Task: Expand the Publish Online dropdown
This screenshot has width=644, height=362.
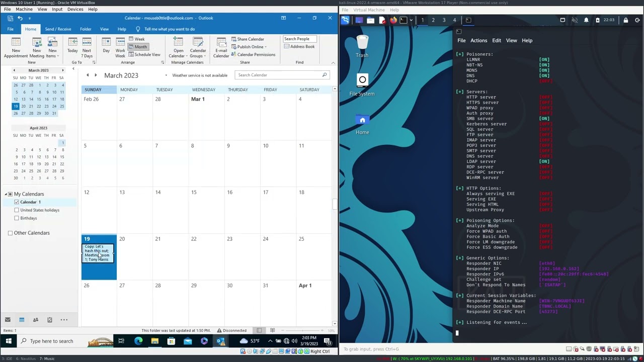Action: point(249,47)
